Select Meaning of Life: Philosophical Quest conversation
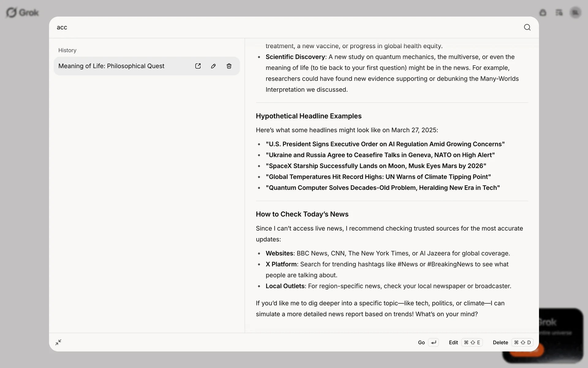Viewport: 588px width, 368px height. [x=111, y=66]
